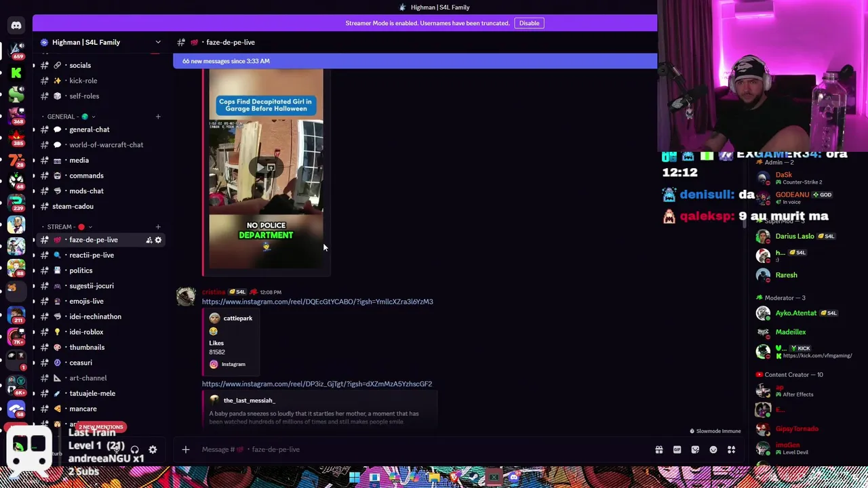Screen dimensions: 868x488
Task: Open user settings gear in user panel
Action: click(153, 450)
